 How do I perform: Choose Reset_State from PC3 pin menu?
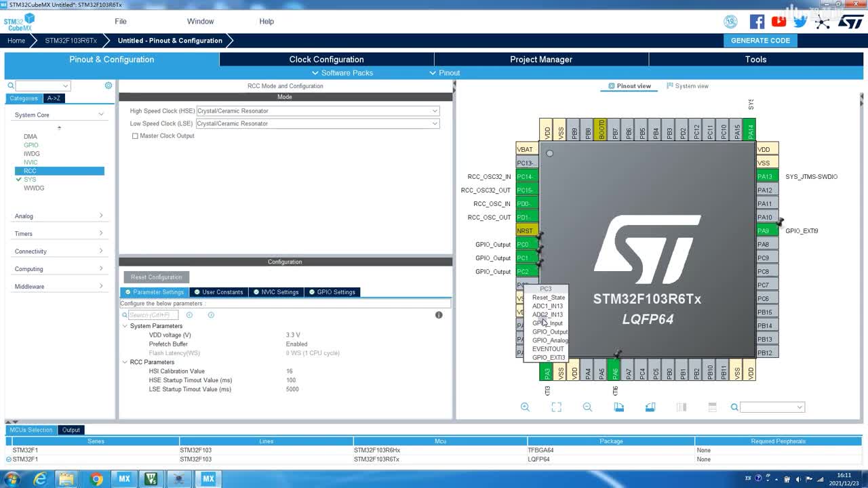pos(548,298)
